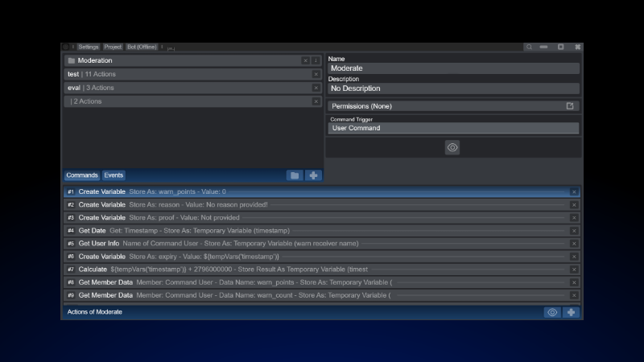Expand the Permissions (None) row
The height and width of the screenshot is (362, 644).
coord(443,106)
